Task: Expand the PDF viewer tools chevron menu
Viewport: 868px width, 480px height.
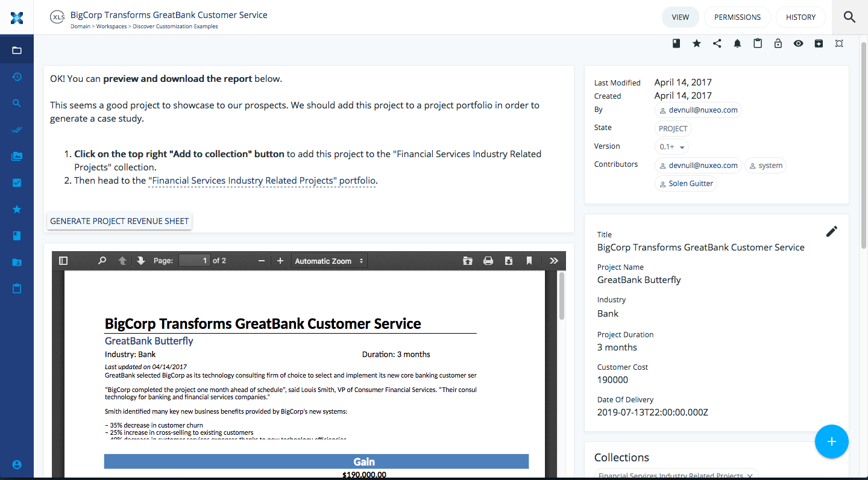Action: (x=554, y=261)
